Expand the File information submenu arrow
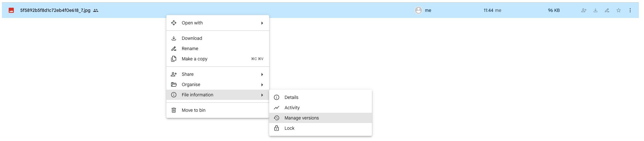Image resolution: width=644 pixels, height=141 pixels. (x=262, y=95)
